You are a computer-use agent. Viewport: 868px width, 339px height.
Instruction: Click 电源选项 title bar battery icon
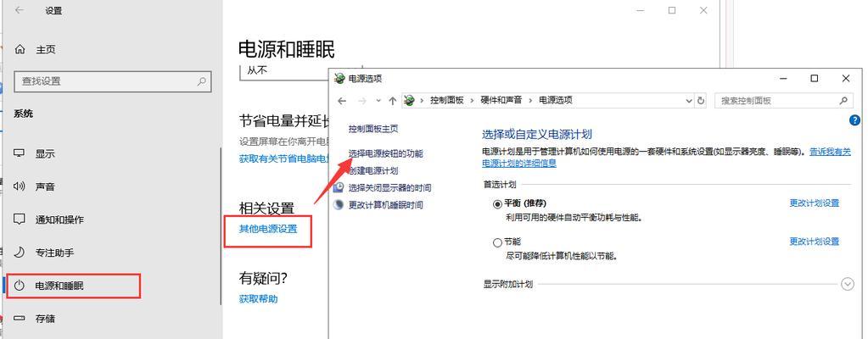[x=340, y=79]
